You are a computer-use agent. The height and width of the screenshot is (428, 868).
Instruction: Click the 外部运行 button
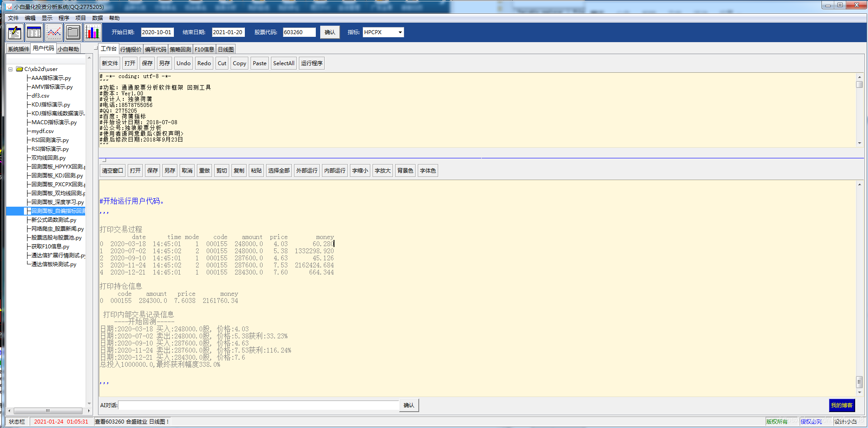click(x=307, y=171)
